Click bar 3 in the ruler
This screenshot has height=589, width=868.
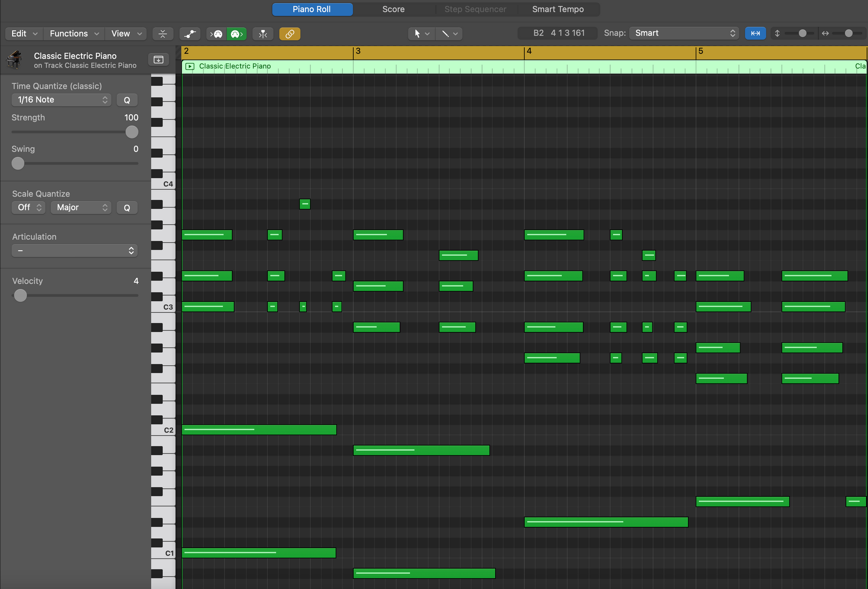coord(358,51)
